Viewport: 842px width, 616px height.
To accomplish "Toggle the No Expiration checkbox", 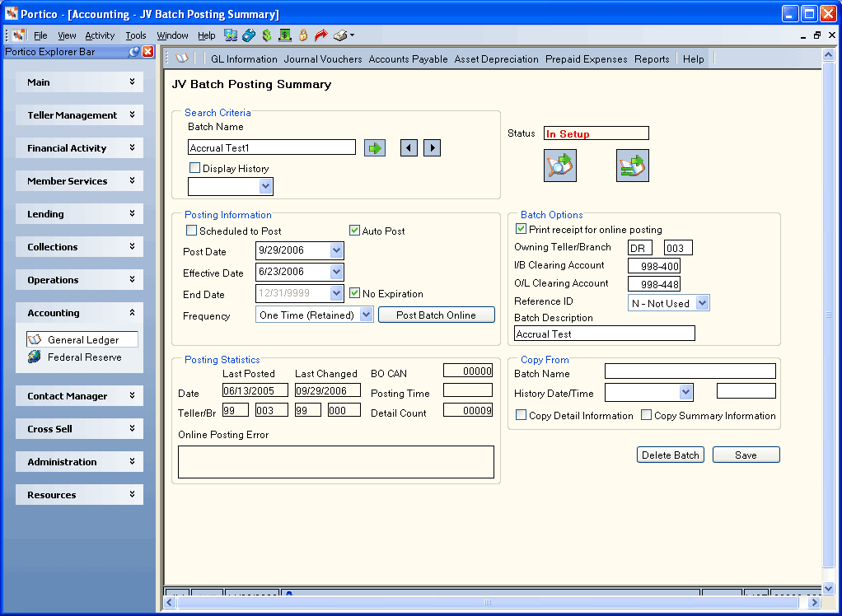I will 354,293.
